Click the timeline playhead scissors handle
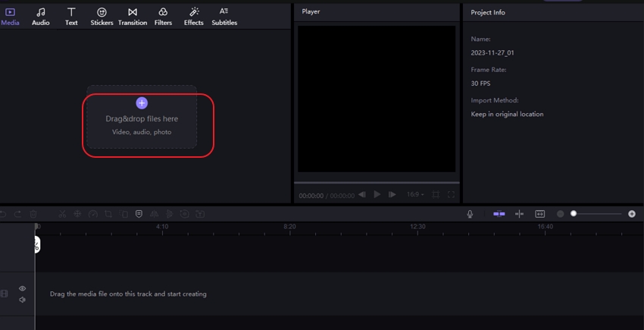The width and height of the screenshot is (644, 330). click(36, 245)
